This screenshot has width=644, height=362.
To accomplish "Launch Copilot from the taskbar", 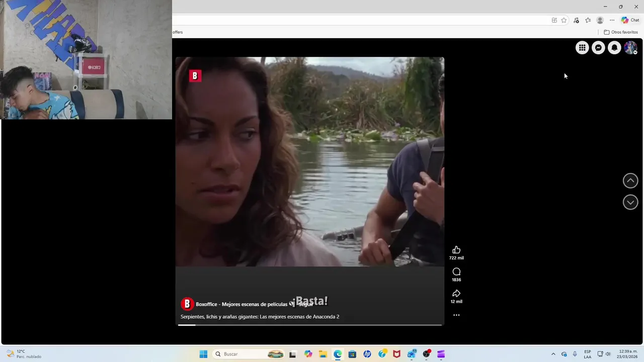I will [308, 354].
